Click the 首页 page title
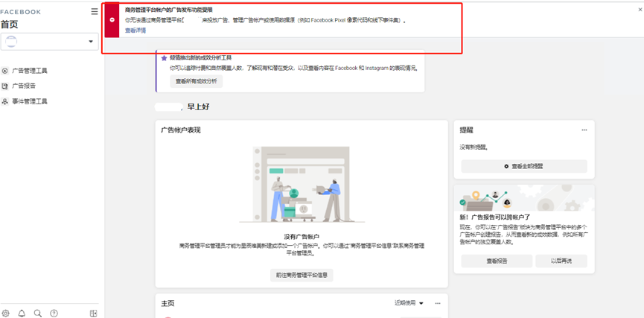This screenshot has width=644, height=318. (10, 25)
